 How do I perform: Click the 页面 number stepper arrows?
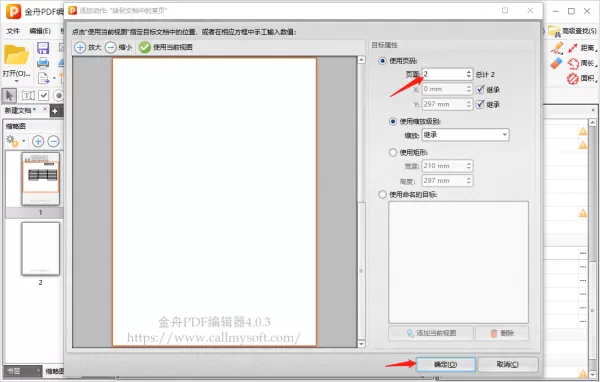[x=469, y=74]
